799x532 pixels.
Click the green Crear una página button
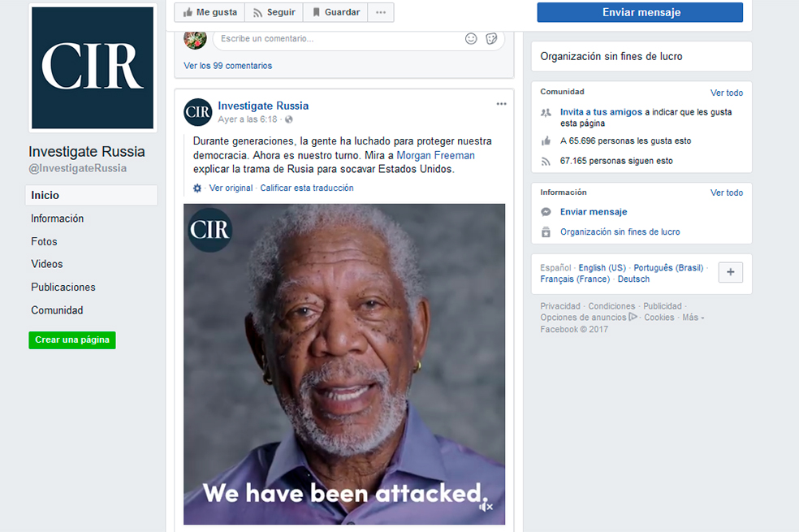click(x=71, y=340)
